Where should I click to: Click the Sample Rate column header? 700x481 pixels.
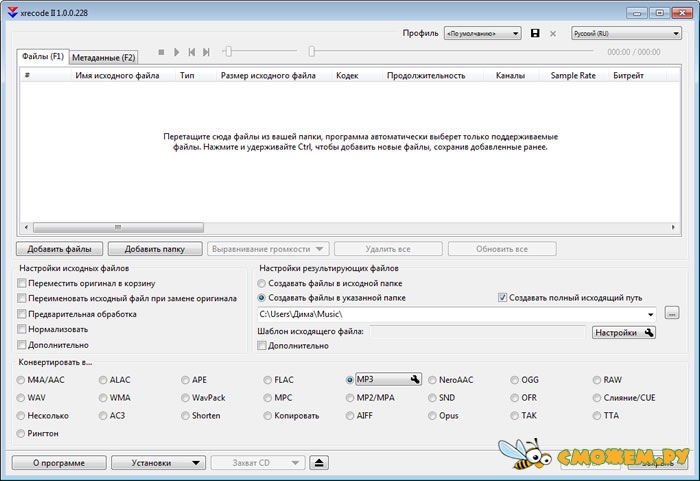[573, 75]
